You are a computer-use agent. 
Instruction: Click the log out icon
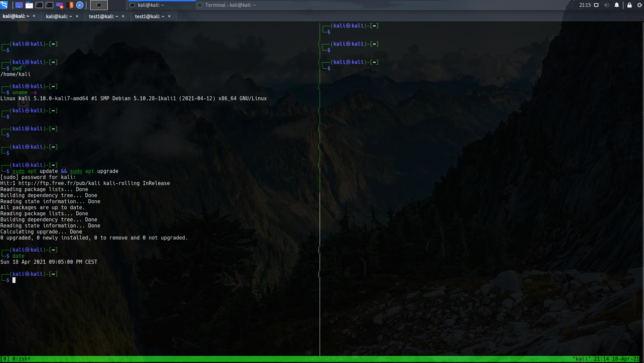point(639,5)
